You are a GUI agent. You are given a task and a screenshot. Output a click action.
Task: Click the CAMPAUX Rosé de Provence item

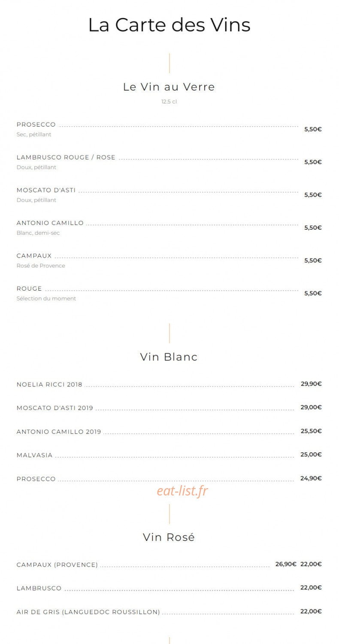[x=169, y=261]
